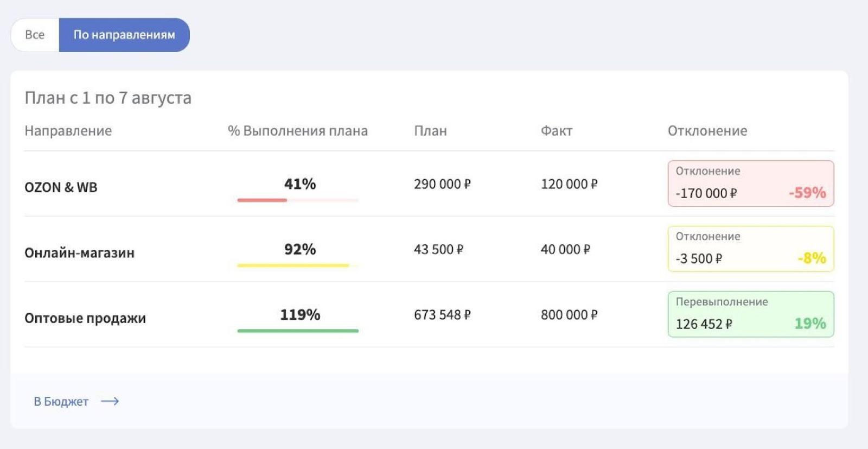Image resolution: width=868 pixels, height=449 pixels.
Task: Click the "План" column header
Action: click(x=430, y=131)
